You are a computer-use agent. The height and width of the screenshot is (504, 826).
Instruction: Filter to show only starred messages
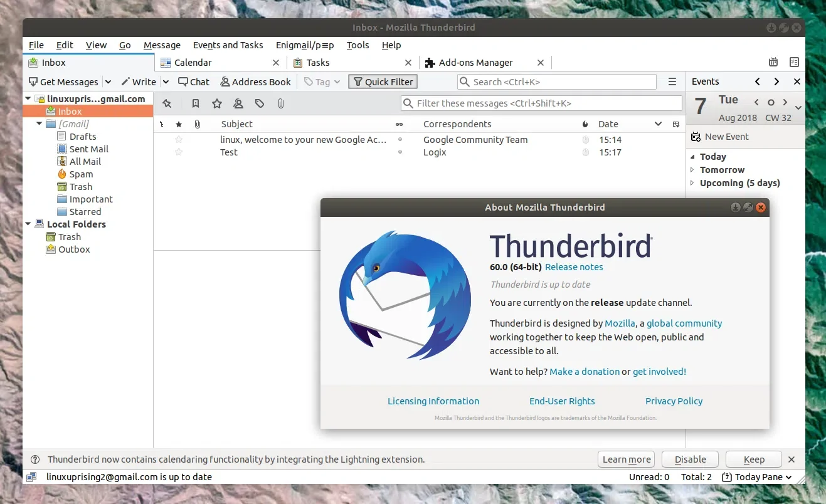pos(217,103)
